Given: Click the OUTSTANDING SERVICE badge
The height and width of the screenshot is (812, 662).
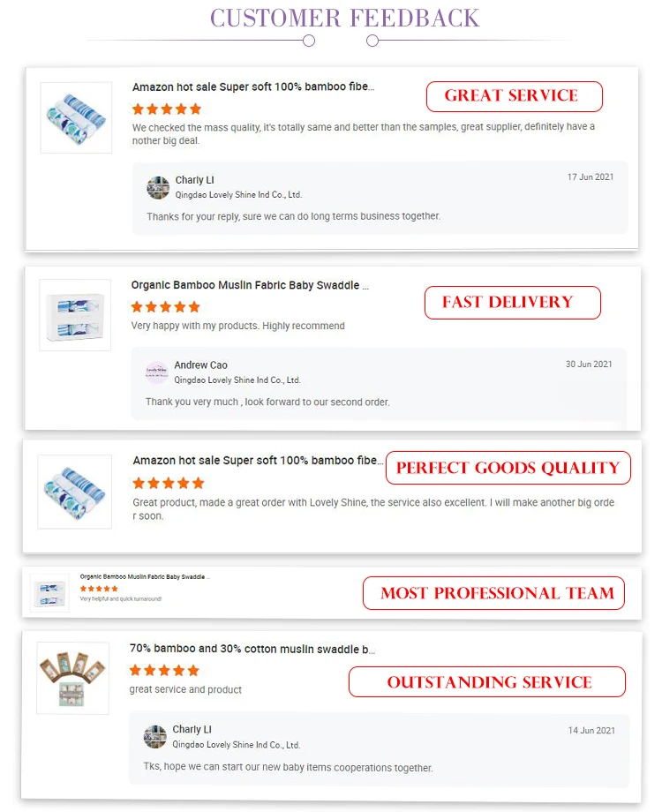Looking at the screenshot, I should point(487,681).
